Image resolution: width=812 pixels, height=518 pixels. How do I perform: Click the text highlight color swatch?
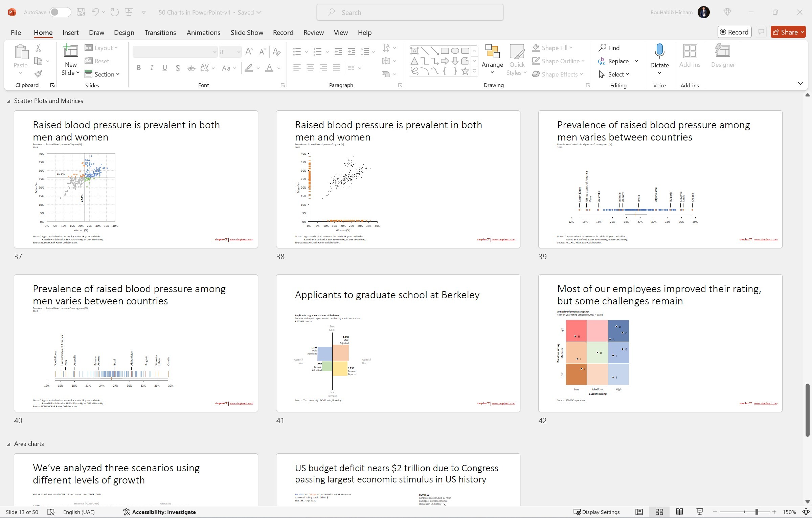249,68
